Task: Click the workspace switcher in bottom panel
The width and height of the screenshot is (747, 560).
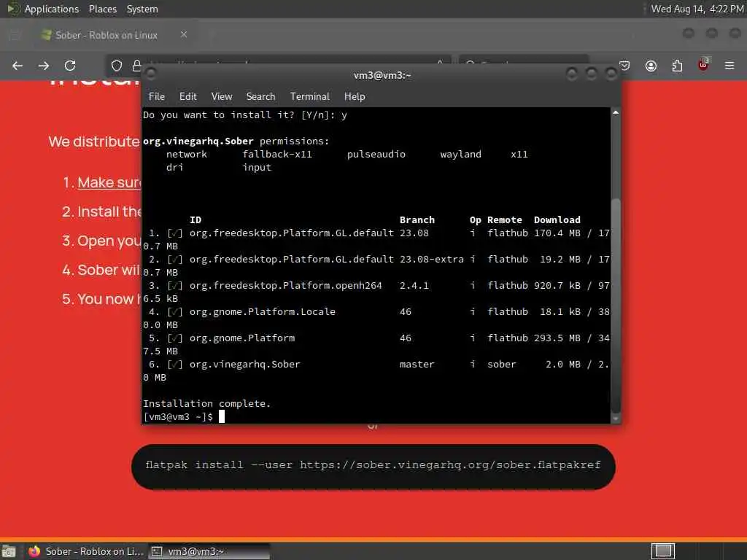Action: [x=662, y=551]
